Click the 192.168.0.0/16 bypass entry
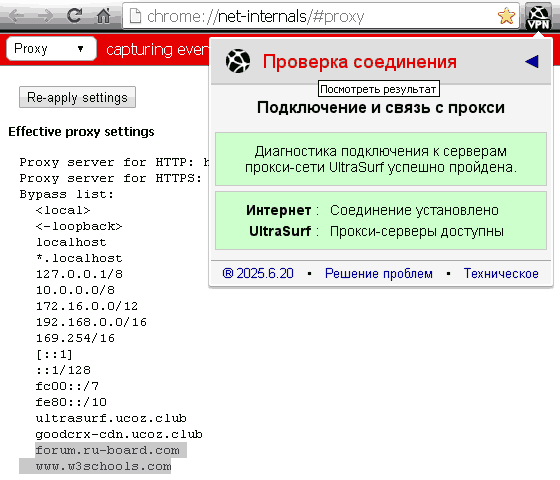The image size is (560, 480). point(91,322)
